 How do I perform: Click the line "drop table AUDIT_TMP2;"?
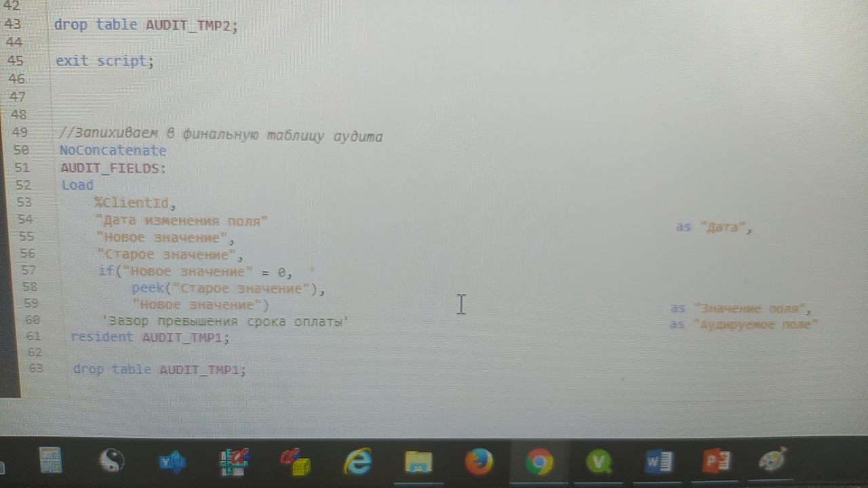pos(146,26)
